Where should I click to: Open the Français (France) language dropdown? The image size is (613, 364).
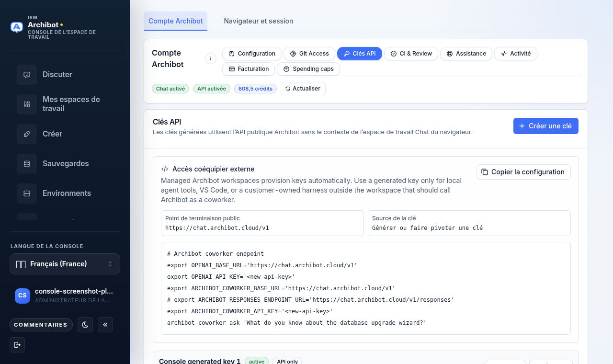(65, 264)
